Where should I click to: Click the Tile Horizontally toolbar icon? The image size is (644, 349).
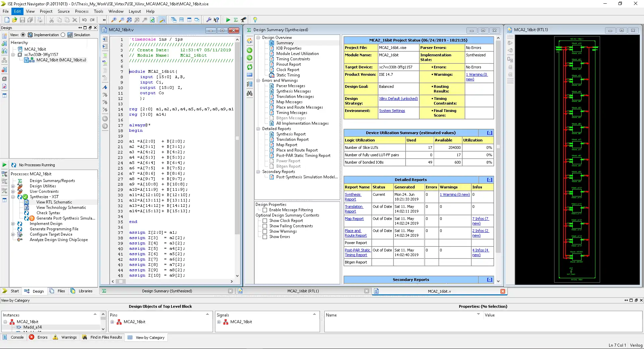(181, 20)
